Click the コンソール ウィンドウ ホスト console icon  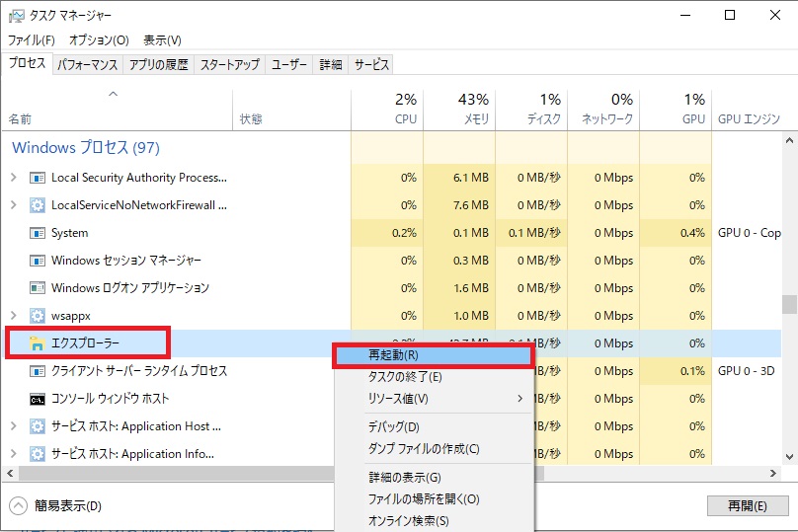[38, 399]
